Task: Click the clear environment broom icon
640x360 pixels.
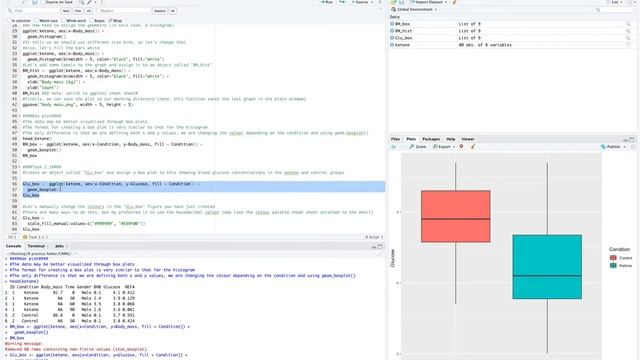Action: click(454, 2)
